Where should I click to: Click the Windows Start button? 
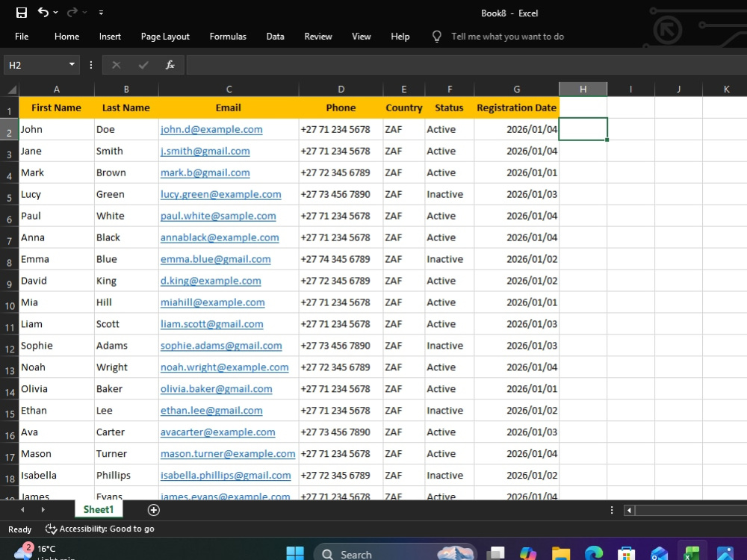click(295, 553)
